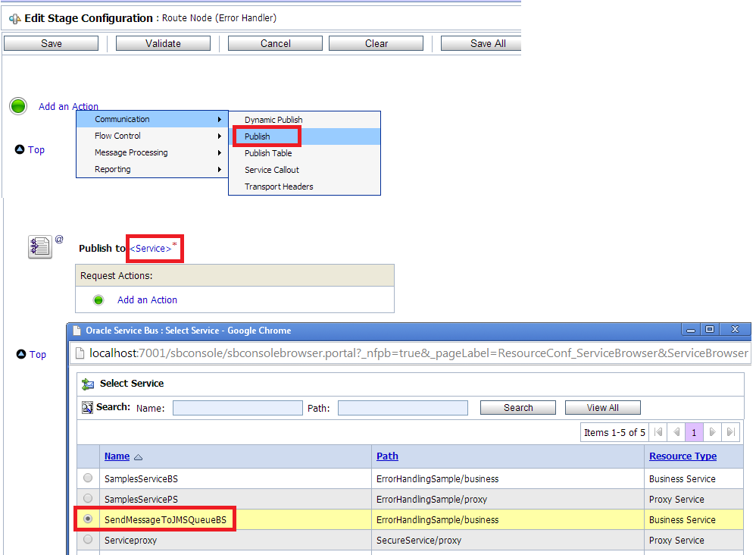Click the top Add an Action link

click(x=68, y=107)
